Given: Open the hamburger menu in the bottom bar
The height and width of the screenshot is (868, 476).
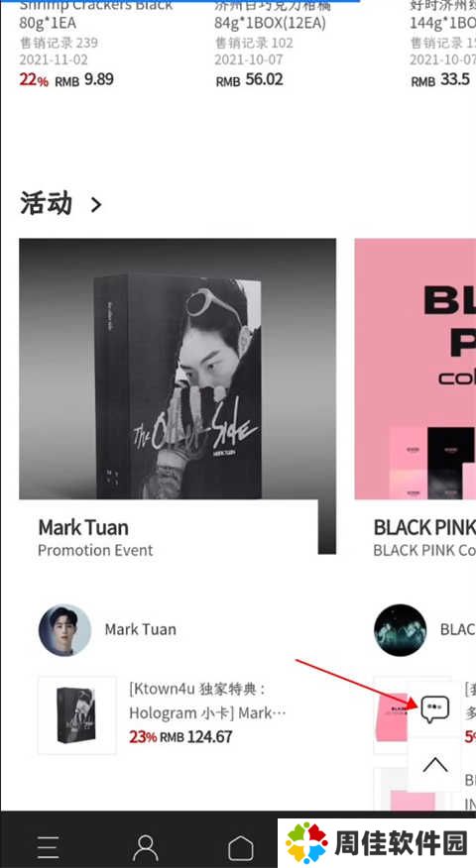Looking at the screenshot, I should 49,847.
